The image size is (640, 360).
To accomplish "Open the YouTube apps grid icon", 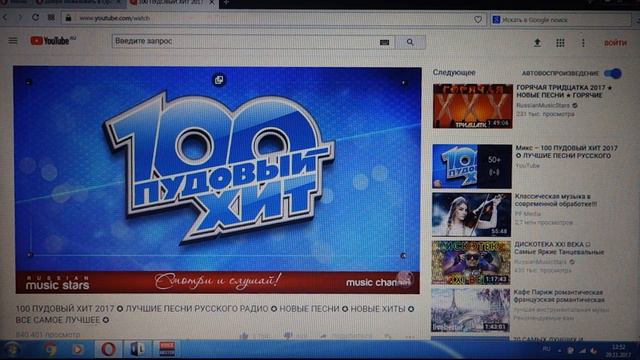I will (x=560, y=42).
